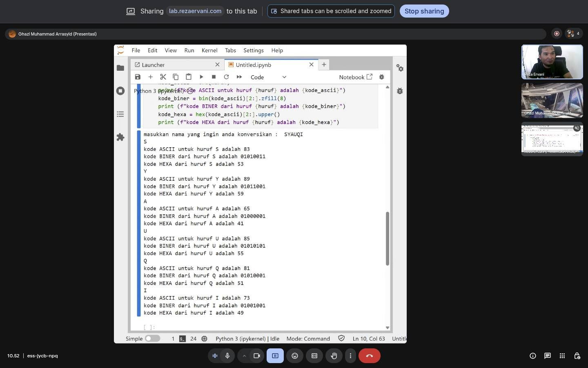The image size is (588, 368).
Task: Leave the call with red hang-up button
Action: [370, 356]
